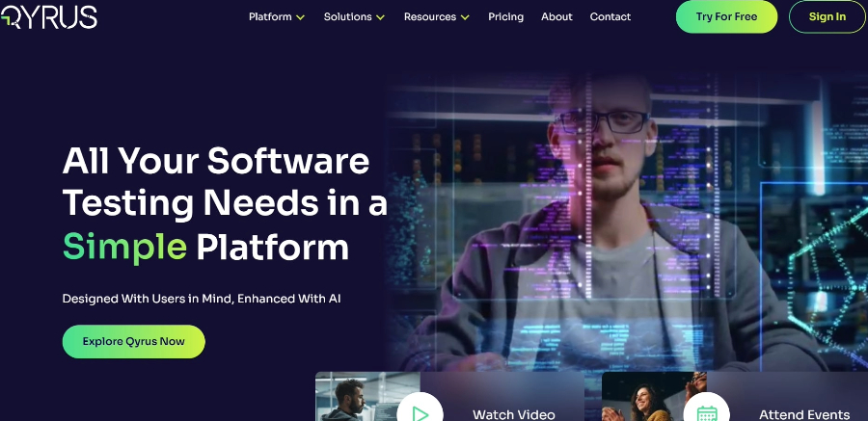Click the Attend Events thumbnail of clapping woman

[654, 396]
